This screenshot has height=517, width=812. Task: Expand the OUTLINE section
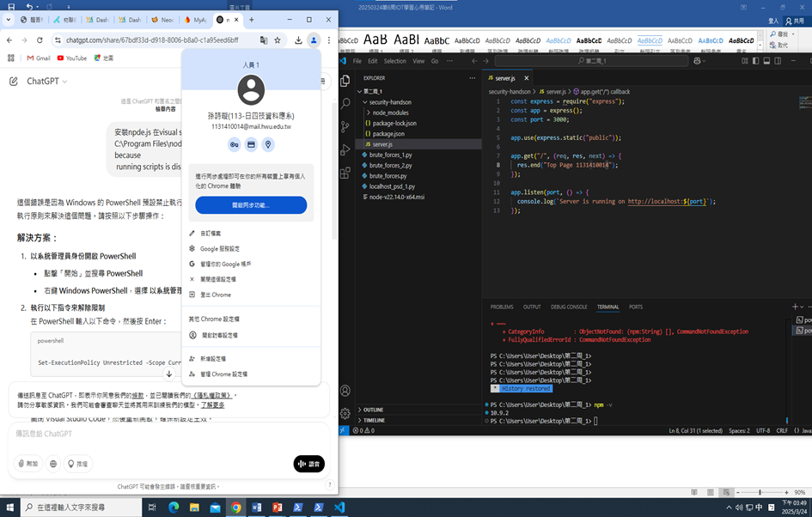pyautogui.click(x=373, y=410)
